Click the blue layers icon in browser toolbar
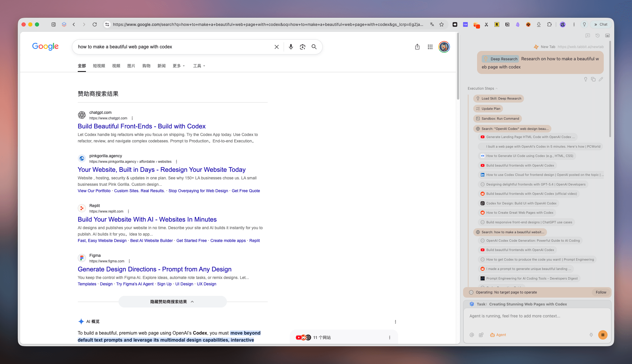This screenshot has width=632, height=364. (64, 24)
